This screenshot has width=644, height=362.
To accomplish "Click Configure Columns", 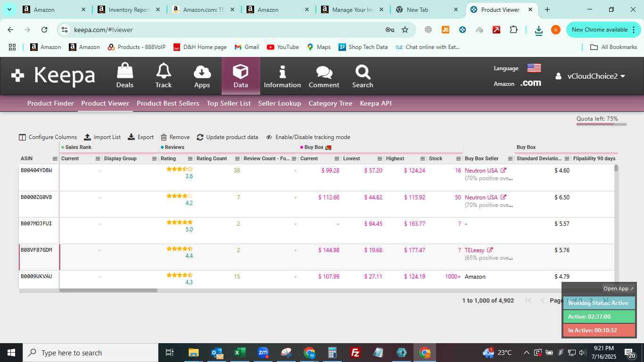I will click(48, 137).
